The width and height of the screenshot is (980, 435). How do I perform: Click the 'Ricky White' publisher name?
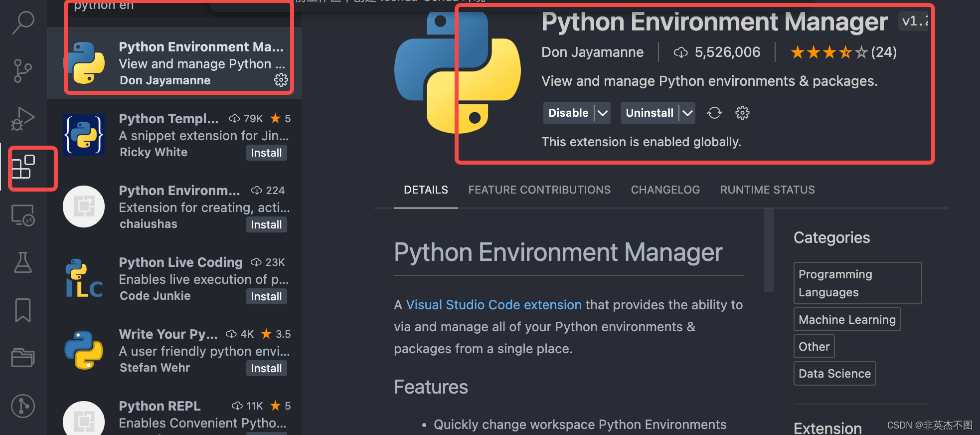[154, 152]
